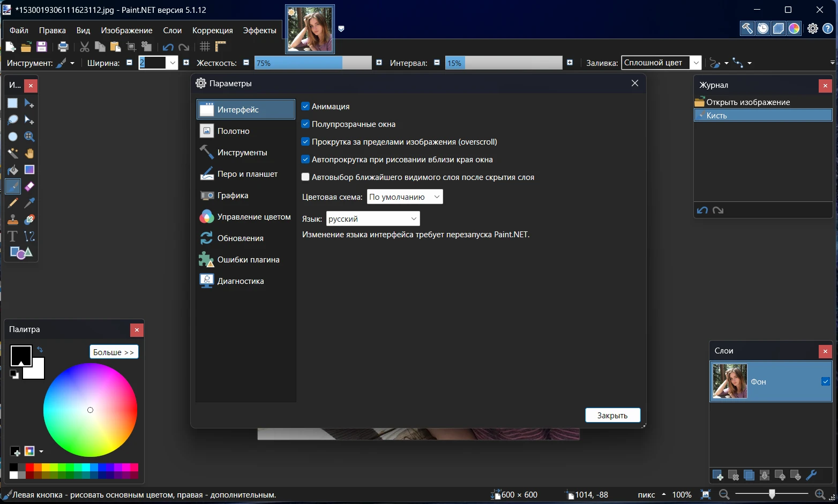Expand the Язык language dropdown
This screenshot has width=838, height=504.
coord(372,219)
